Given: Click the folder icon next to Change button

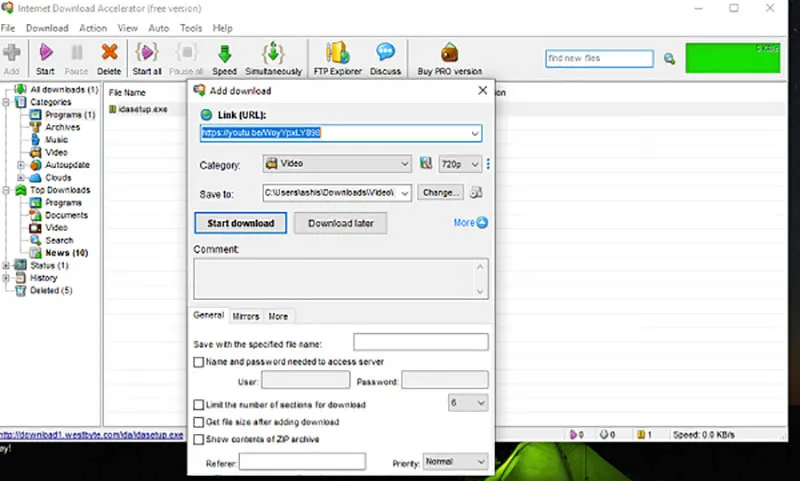Looking at the screenshot, I should [476, 193].
